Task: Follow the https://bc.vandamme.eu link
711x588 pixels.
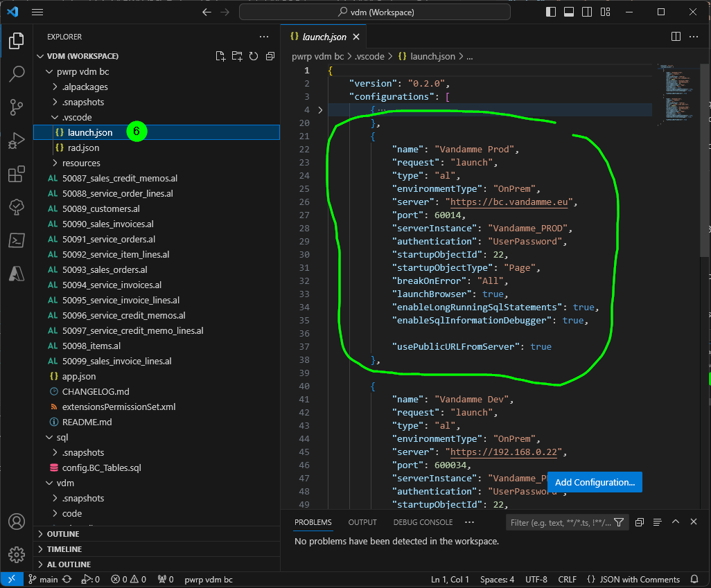Action: tap(509, 202)
